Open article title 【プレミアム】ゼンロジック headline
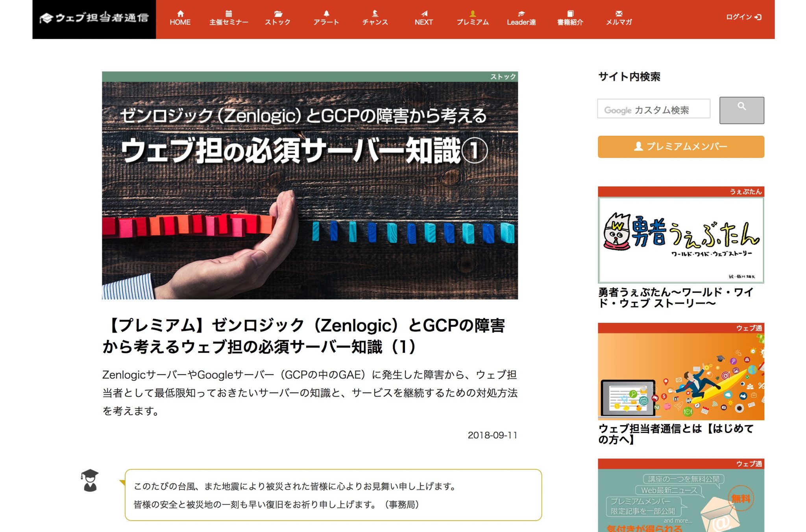The image size is (806, 532). pyautogui.click(x=303, y=336)
